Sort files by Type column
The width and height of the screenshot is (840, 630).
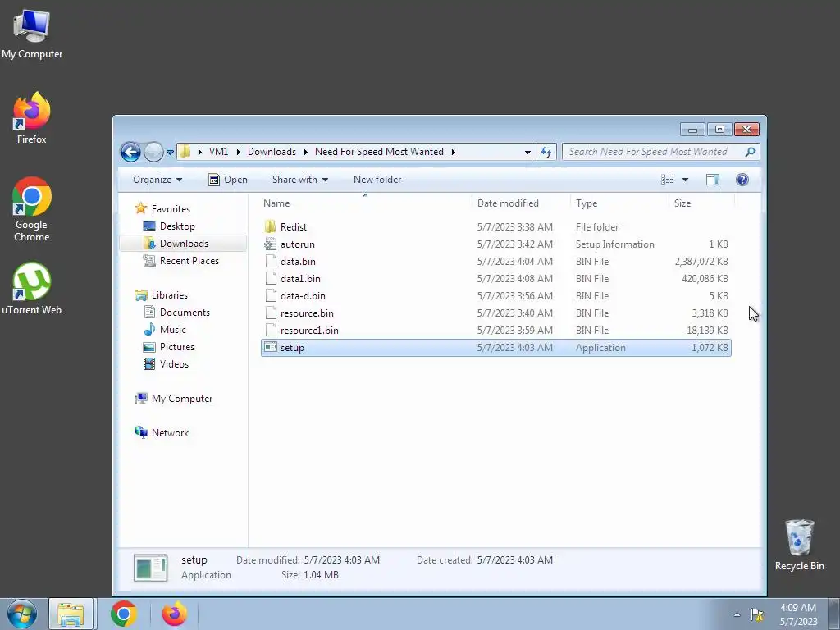click(619, 203)
